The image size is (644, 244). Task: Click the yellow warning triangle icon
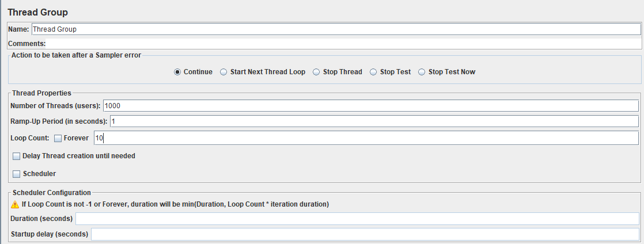tap(15, 204)
